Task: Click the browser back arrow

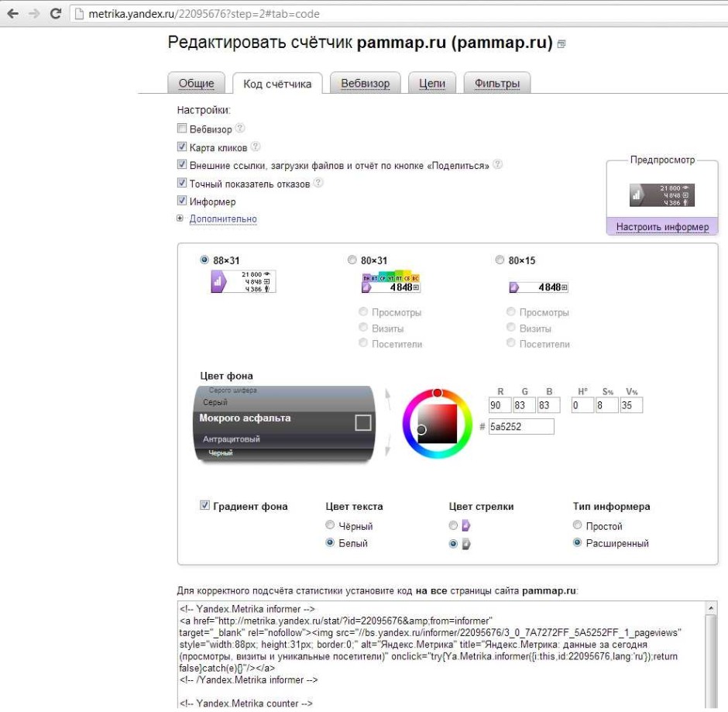Action: 13,14
